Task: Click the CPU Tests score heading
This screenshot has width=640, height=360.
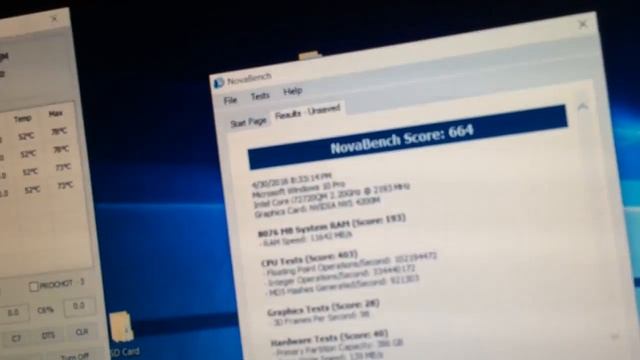Action: click(309, 258)
